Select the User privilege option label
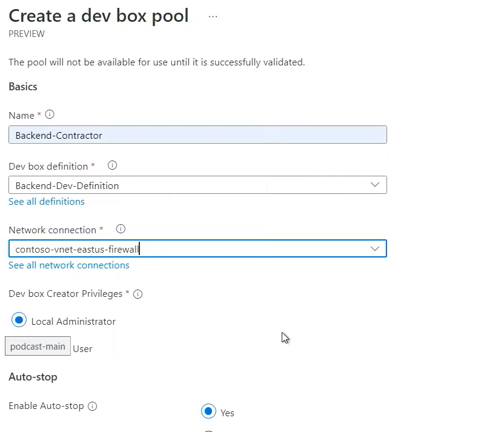 coord(82,348)
